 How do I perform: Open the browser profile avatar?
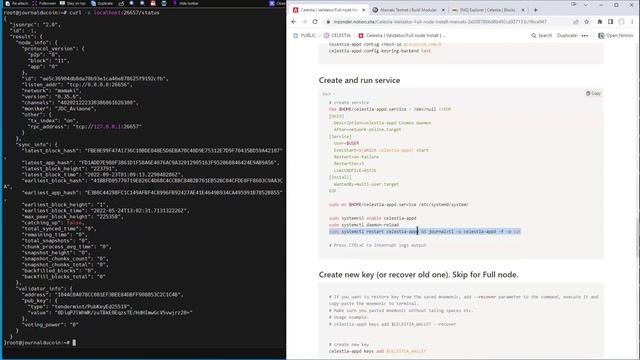(621, 22)
